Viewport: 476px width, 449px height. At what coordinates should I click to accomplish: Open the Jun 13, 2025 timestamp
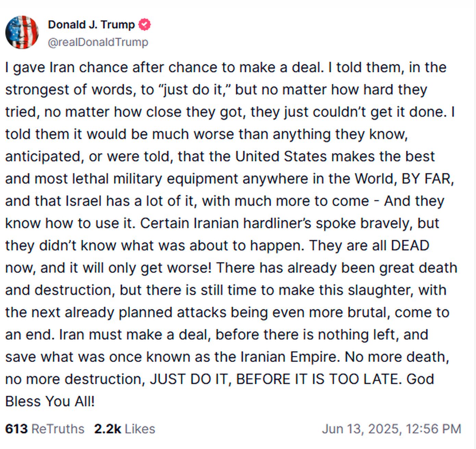[x=391, y=429]
